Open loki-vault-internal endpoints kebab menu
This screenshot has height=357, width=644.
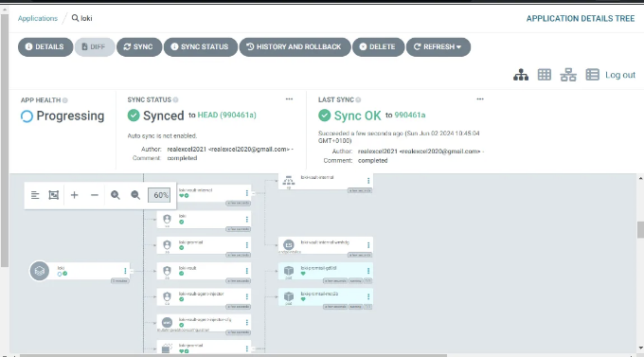pyautogui.click(x=368, y=181)
